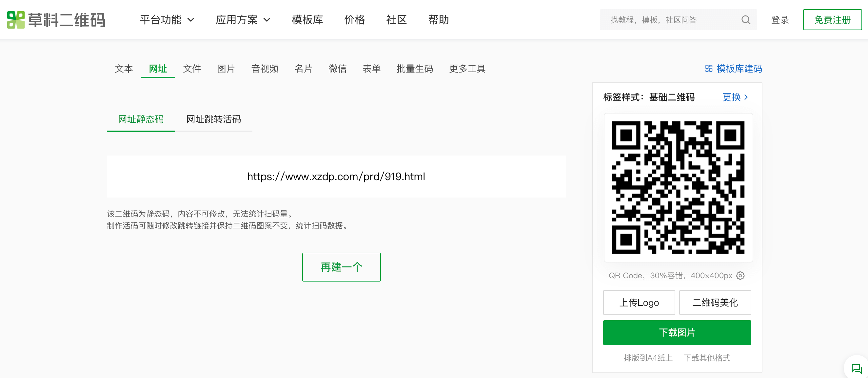The image size is (868, 378).
Task: Click the 模板库建码 grid icon
Action: [x=709, y=69]
